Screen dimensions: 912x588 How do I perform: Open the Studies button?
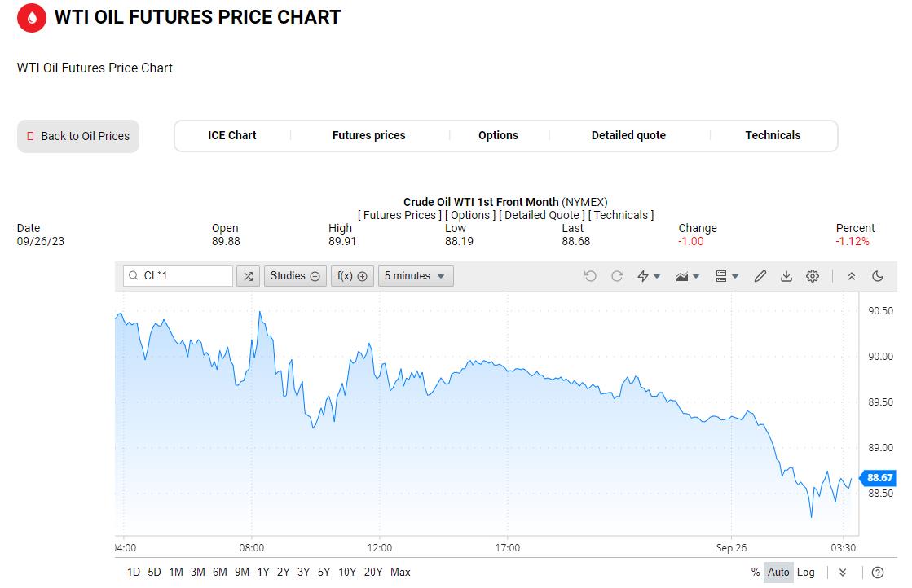pos(294,276)
